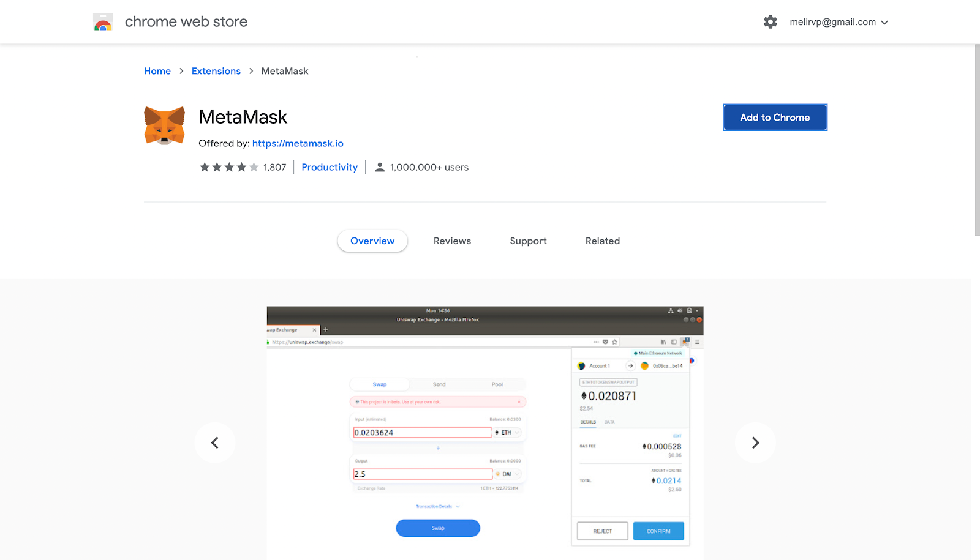Switch to the Reviews tab
Image resolution: width=980 pixels, height=560 pixels.
[452, 241]
